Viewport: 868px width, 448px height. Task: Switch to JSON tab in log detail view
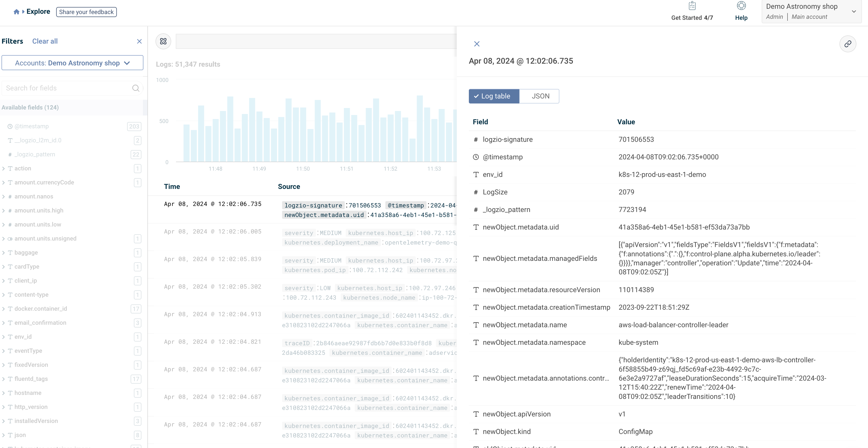[540, 96]
